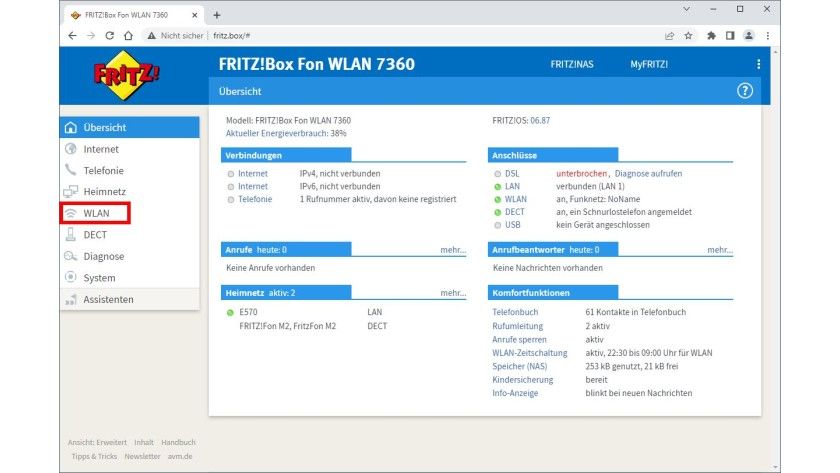Select the Übersicht menu entry
This screenshot has width=840, height=473.
130,127
